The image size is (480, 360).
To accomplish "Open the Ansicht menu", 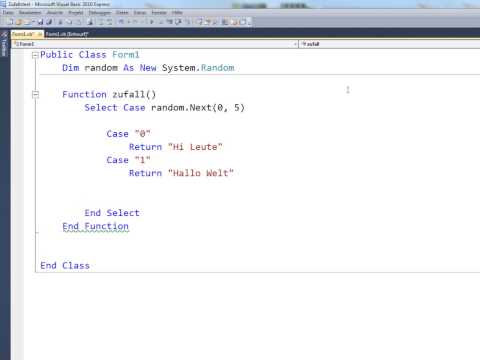I will click(55, 12).
